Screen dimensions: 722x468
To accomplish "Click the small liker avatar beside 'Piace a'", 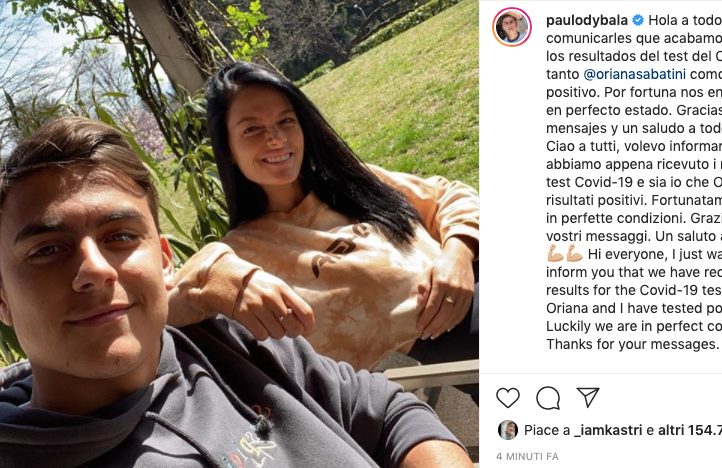I will [x=508, y=430].
